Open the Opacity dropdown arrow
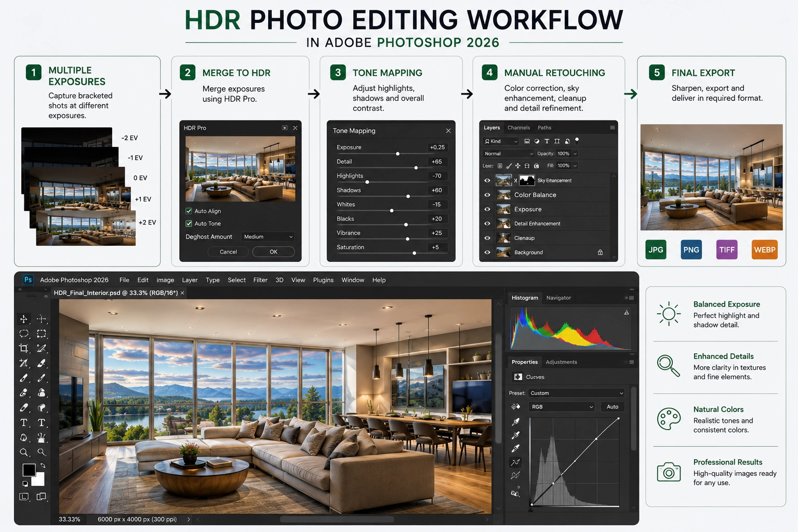The height and width of the screenshot is (532, 798). (575, 154)
